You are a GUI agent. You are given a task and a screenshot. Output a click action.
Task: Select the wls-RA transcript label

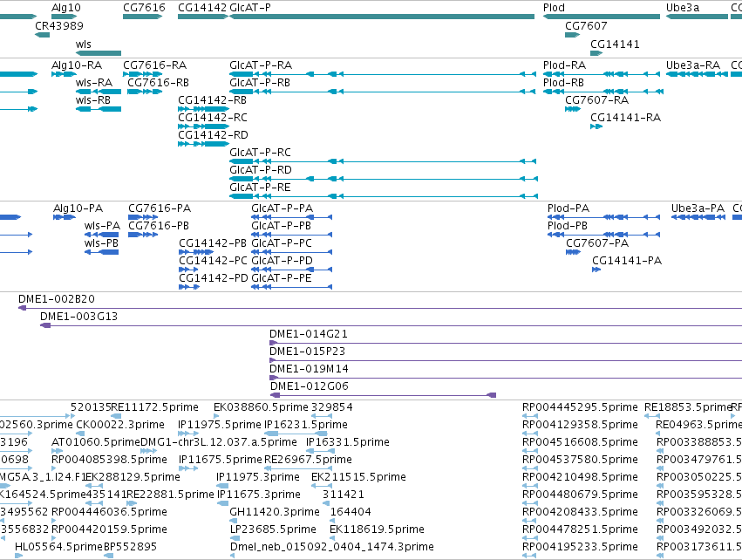pyautogui.click(x=93, y=82)
